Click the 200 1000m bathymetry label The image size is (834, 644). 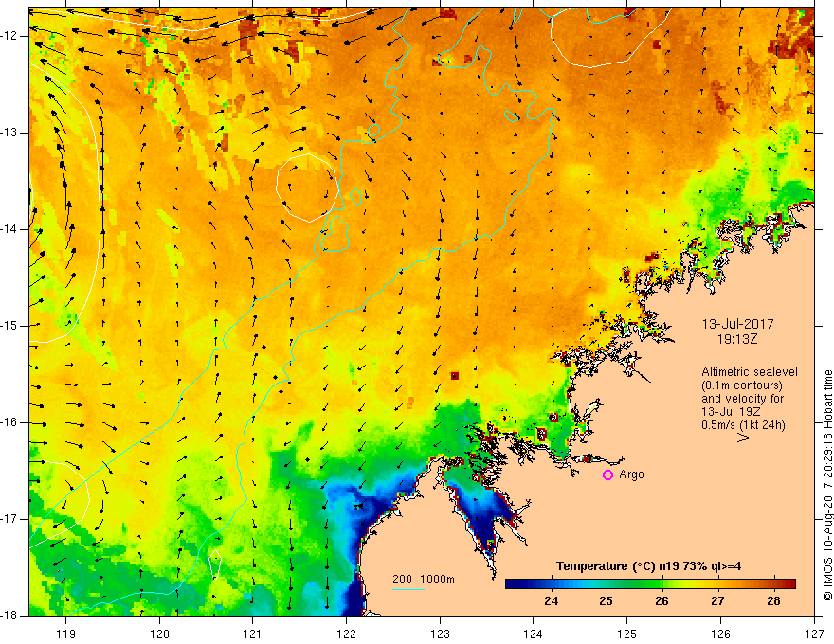[424, 580]
